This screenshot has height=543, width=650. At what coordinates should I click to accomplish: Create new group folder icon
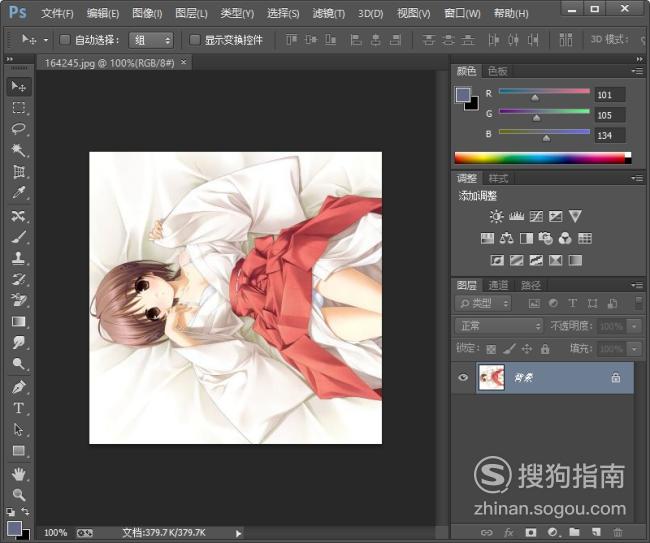574,532
